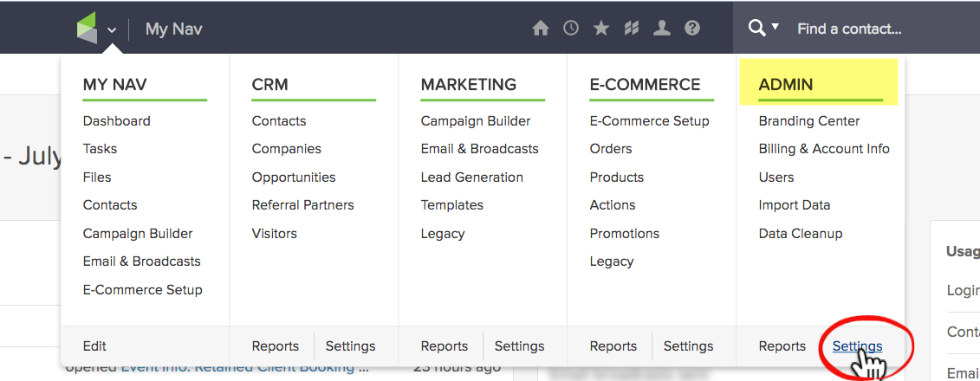Screen dimensions: 980x381
Task: Expand the search type dropdown arrow
Action: (x=776, y=28)
